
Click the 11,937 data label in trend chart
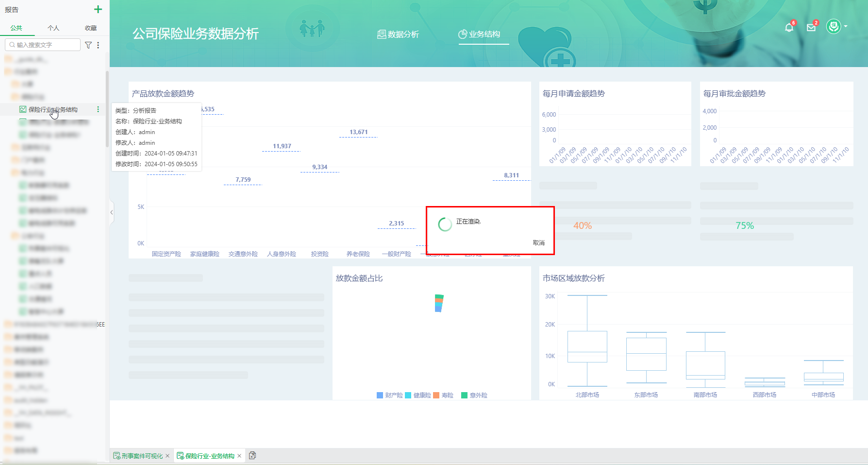(282, 146)
